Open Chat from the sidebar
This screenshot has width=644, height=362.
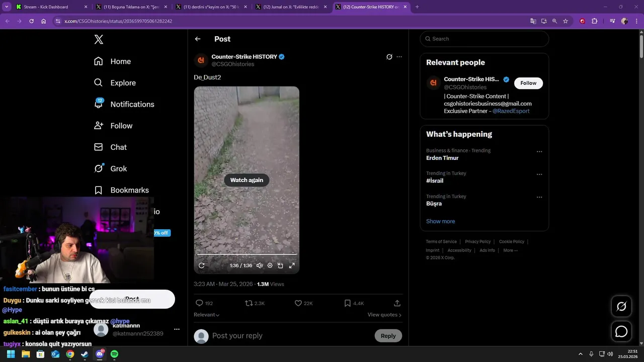110,147
